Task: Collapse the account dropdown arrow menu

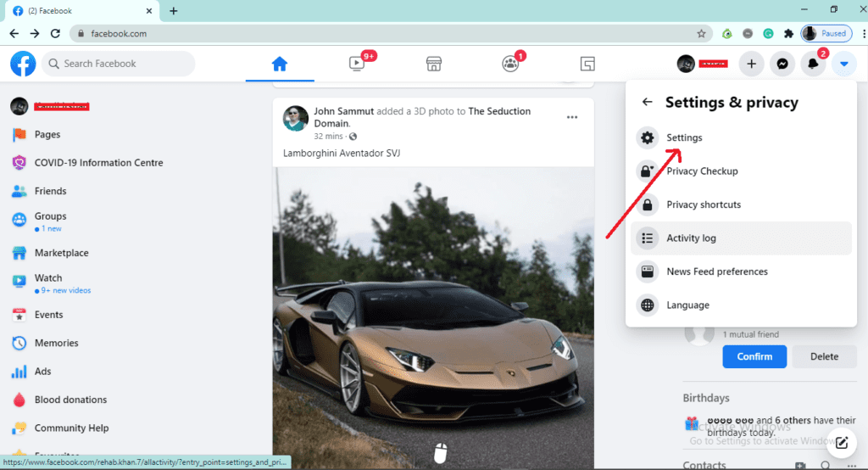Action: pos(843,64)
